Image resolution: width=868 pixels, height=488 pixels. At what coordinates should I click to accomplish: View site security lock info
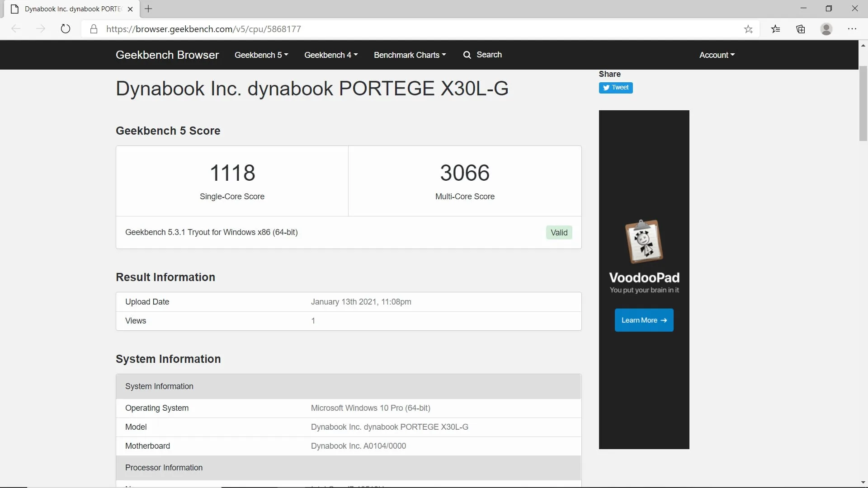(x=94, y=29)
